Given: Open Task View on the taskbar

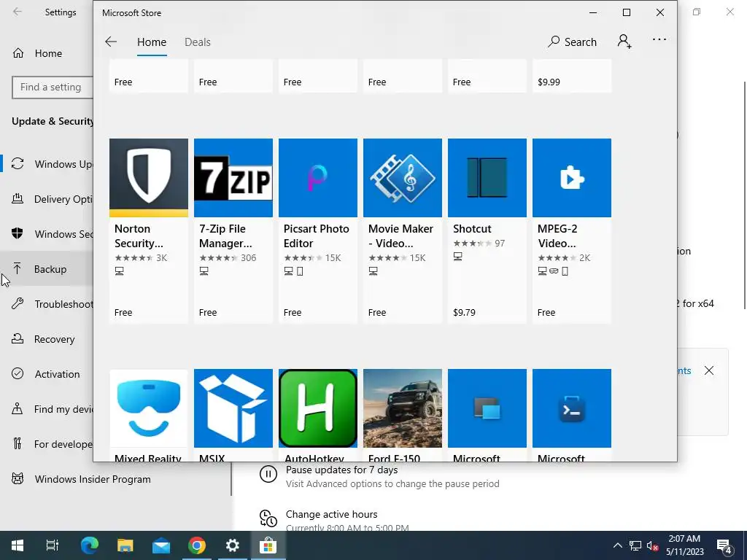Looking at the screenshot, I should coord(53,545).
